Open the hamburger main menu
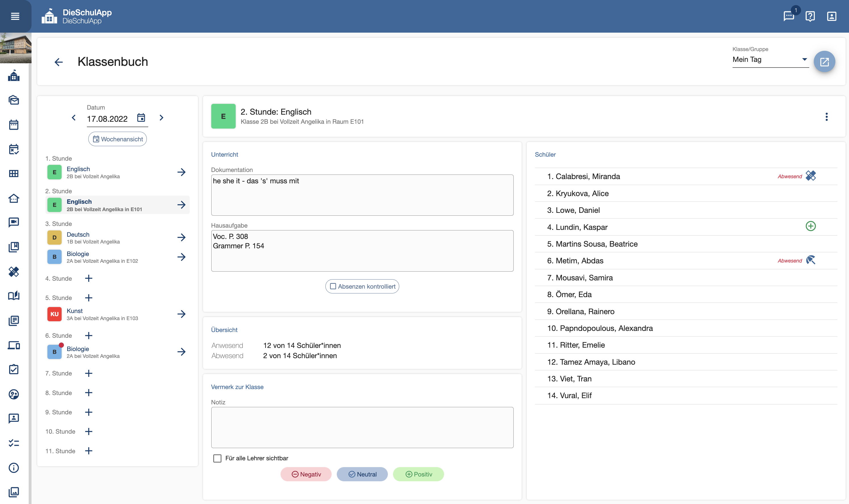This screenshot has width=849, height=504. coord(15,16)
